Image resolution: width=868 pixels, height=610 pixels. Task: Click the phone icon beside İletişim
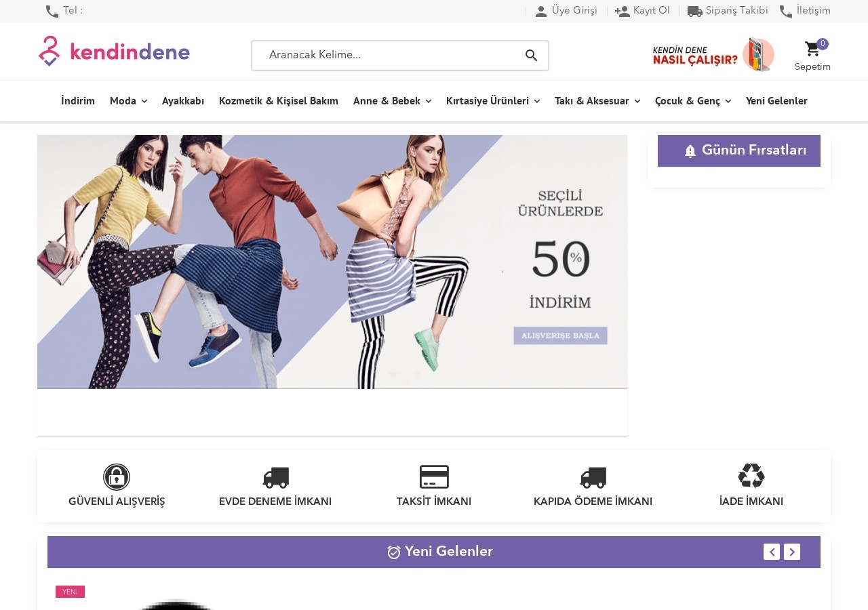coord(786,12)
